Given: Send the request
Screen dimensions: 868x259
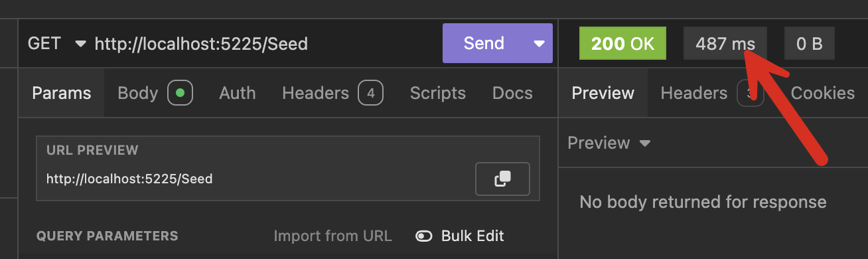Looking at the screenshot, I should pos(484,44).
